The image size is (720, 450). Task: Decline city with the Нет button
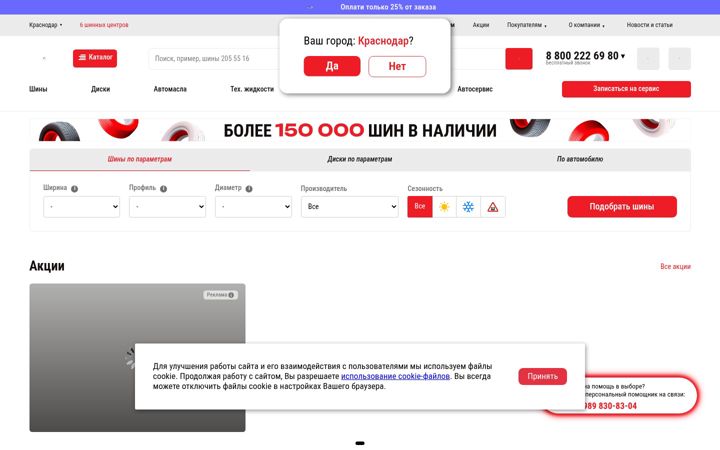click(x=397, y=66)
